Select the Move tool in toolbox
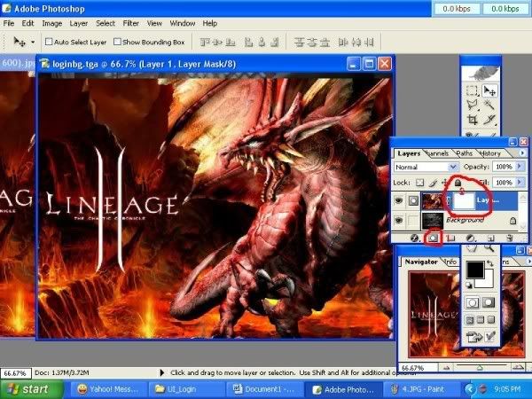The height and width of the screenshot is (399, 532). coord(489,90)
